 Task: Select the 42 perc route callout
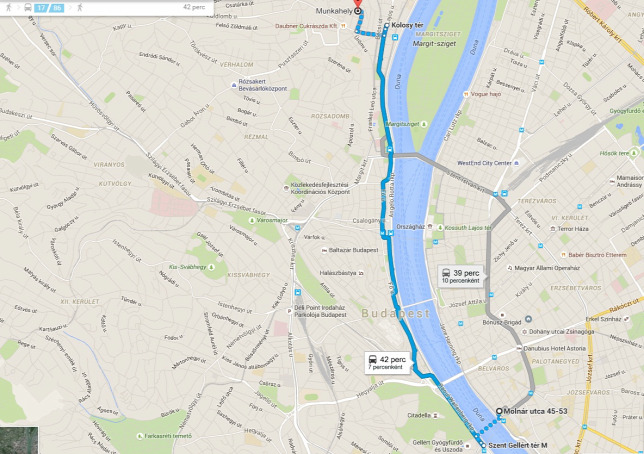(387, 362)
